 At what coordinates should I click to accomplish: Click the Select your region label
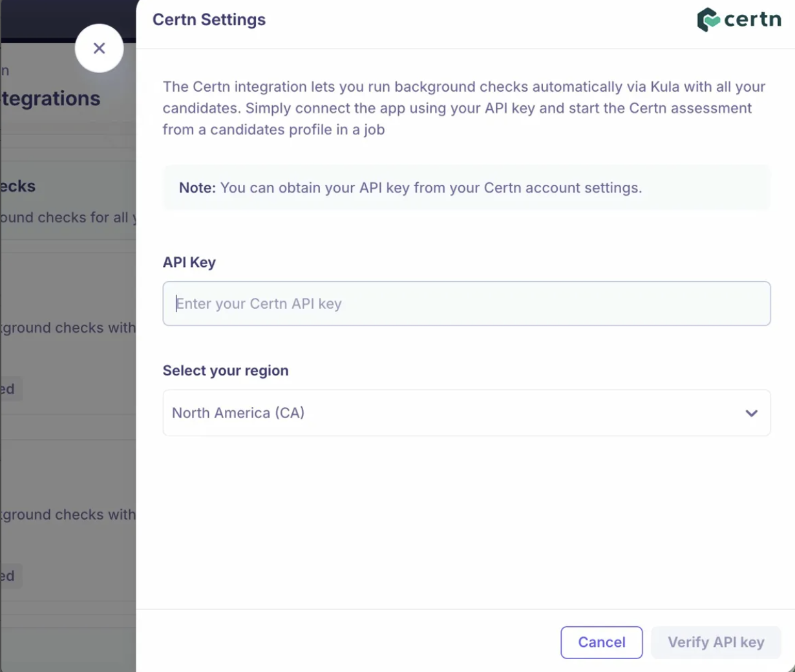coord(226,371)
